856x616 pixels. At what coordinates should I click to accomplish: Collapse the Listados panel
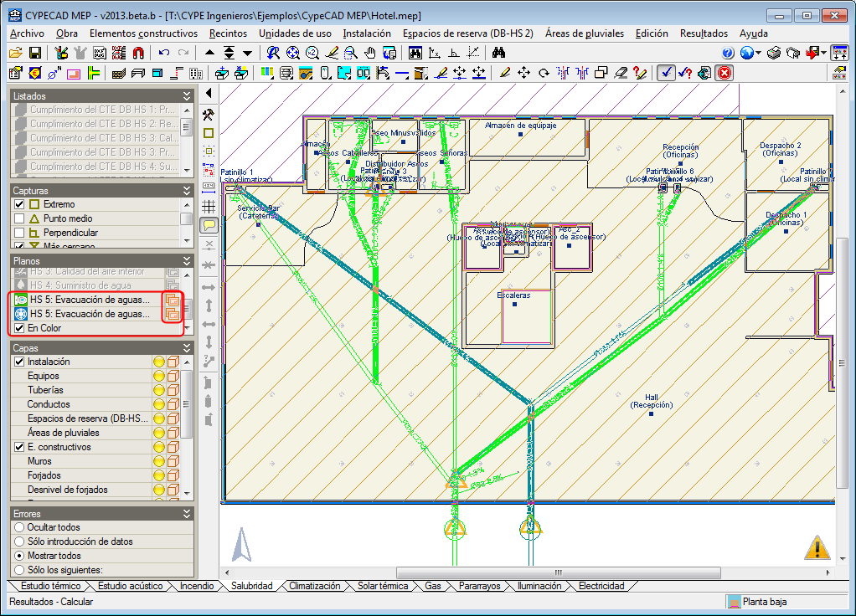tap(187, 96)
